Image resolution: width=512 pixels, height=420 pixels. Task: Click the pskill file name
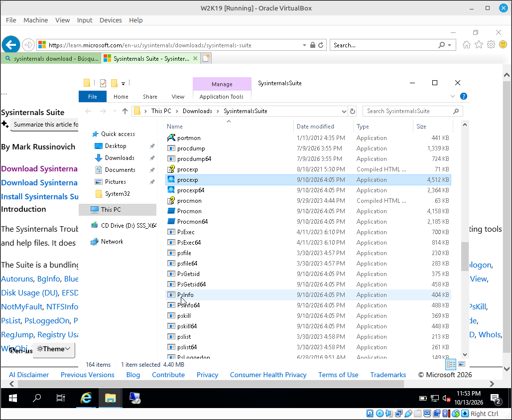[x=184, y=315]
